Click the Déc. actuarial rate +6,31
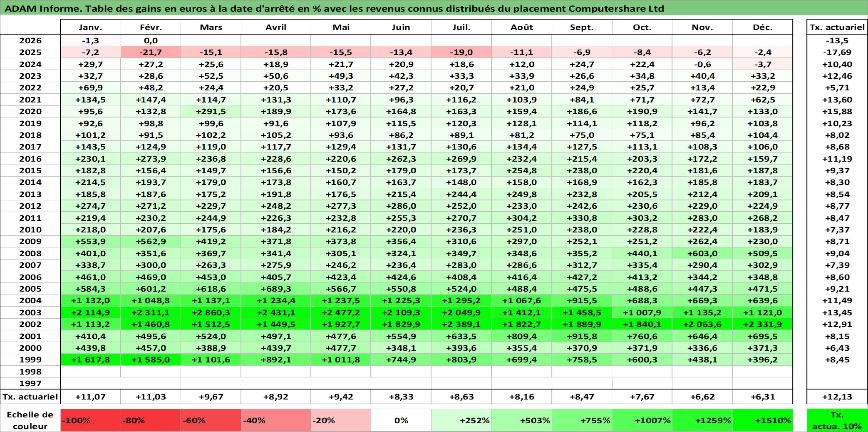This screenshot has height=432, width=868. 763,397
